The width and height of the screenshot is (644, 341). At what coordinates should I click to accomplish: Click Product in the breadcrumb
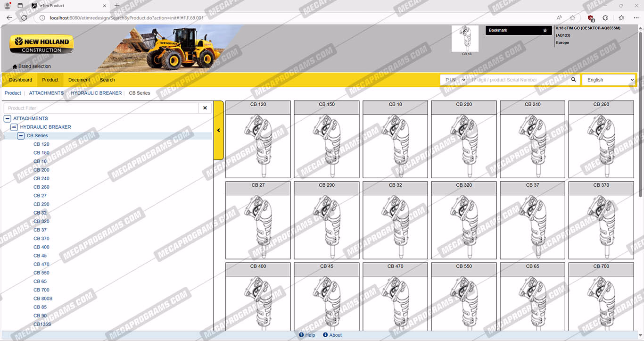click(13, 93)
